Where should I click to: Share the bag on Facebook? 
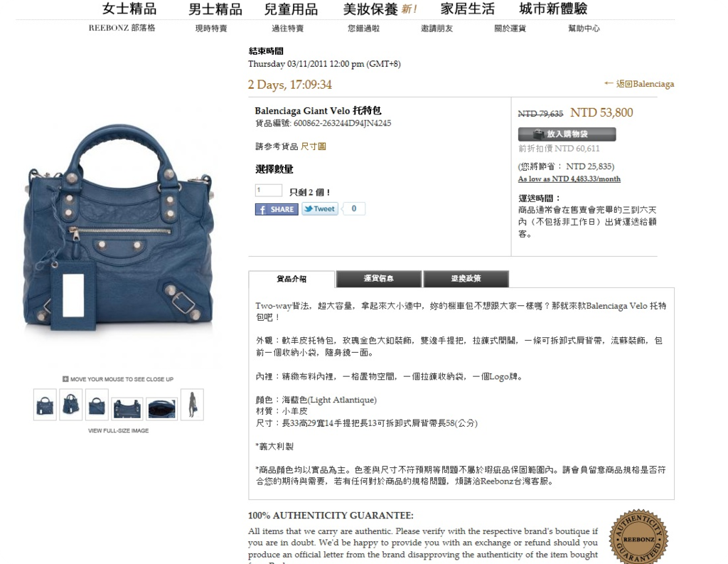tap(277, 209)
